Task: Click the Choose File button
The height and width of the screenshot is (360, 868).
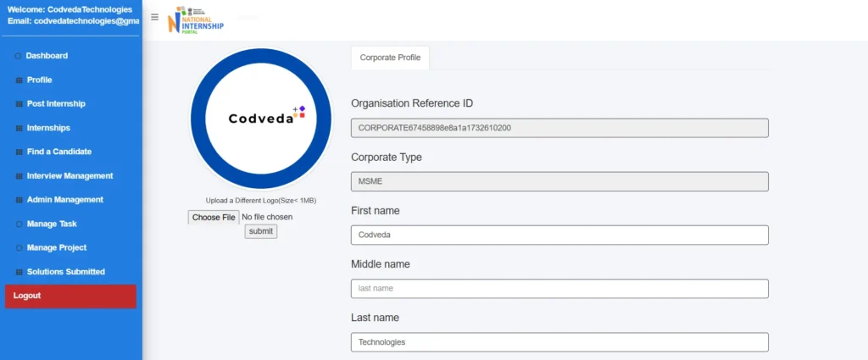Action: [x=214, y=218]
